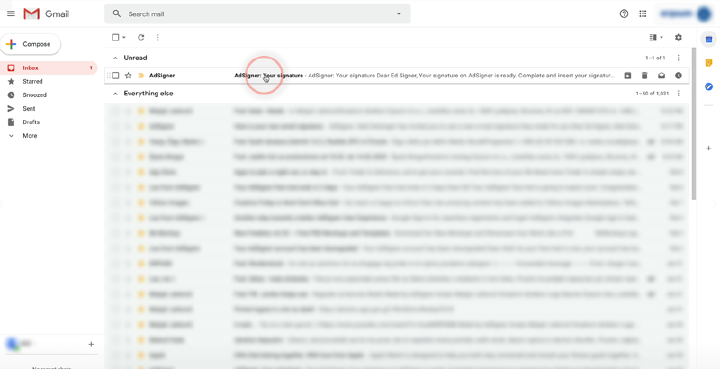Viewport: 720px width, 369px height.
Task: Archive the AdSigner email
Action: [x=628, y=75]
